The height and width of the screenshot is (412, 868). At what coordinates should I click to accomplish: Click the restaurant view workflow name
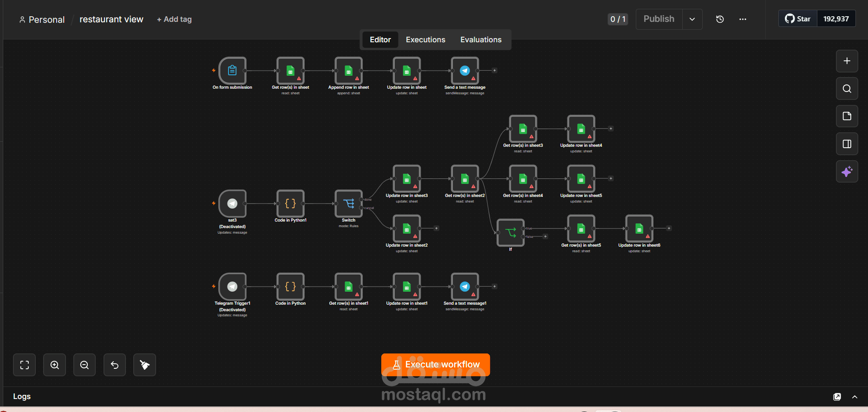tap(111, 20)
